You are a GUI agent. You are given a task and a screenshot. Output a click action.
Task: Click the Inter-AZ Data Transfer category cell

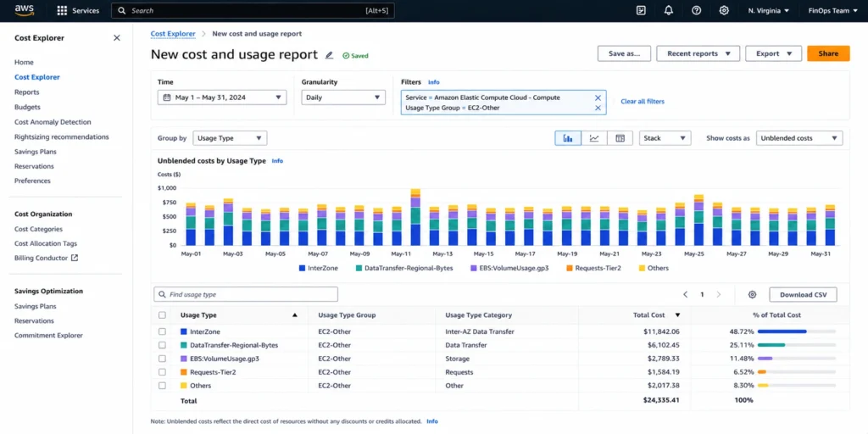pyautogui.click(x=480, y=331)
